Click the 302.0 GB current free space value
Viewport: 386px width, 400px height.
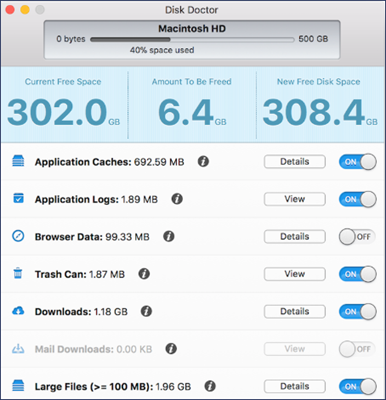pos(63,113)
